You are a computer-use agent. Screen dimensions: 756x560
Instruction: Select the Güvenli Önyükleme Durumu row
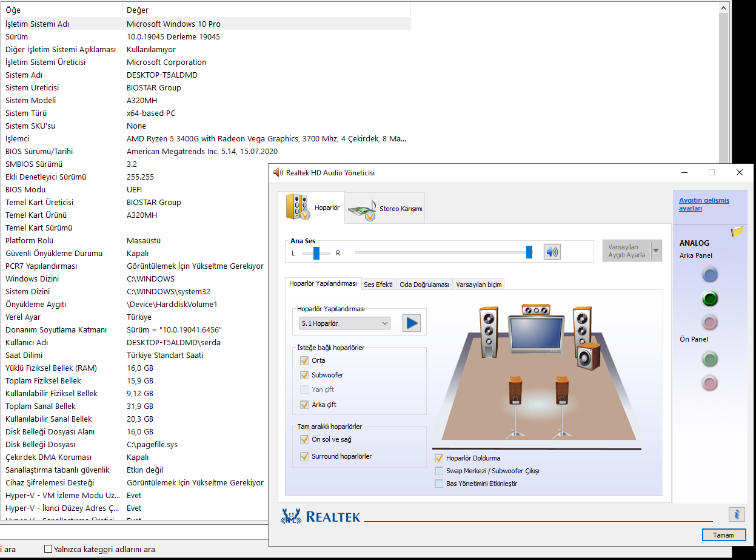click(x=134, y=253)
